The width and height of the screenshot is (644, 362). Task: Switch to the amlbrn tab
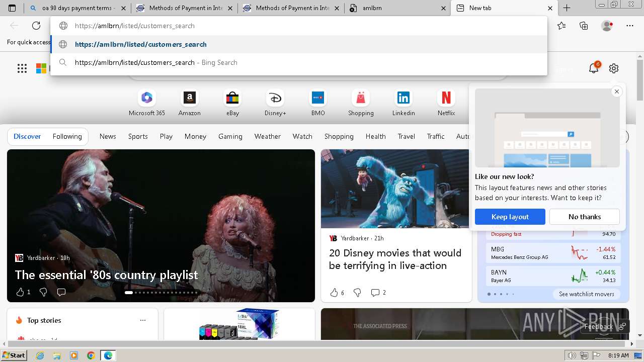click(x=397, y=8)
